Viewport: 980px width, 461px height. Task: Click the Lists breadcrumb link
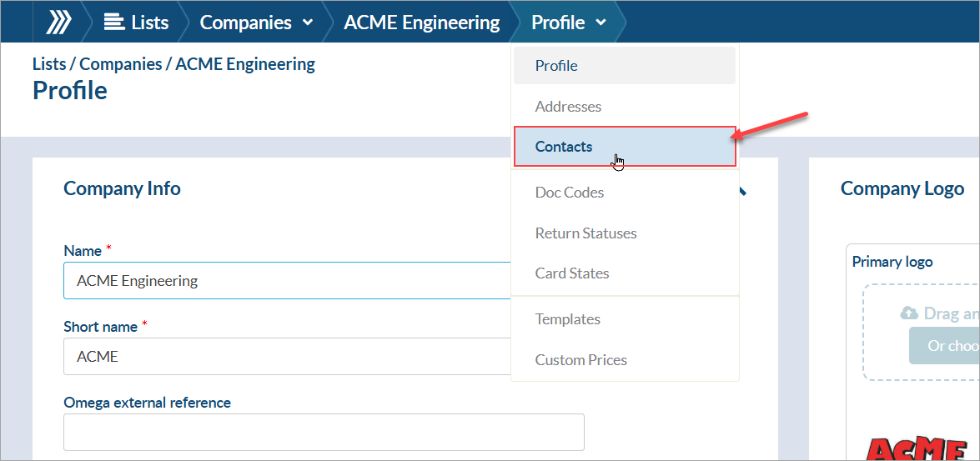click(x=49, y=64)
